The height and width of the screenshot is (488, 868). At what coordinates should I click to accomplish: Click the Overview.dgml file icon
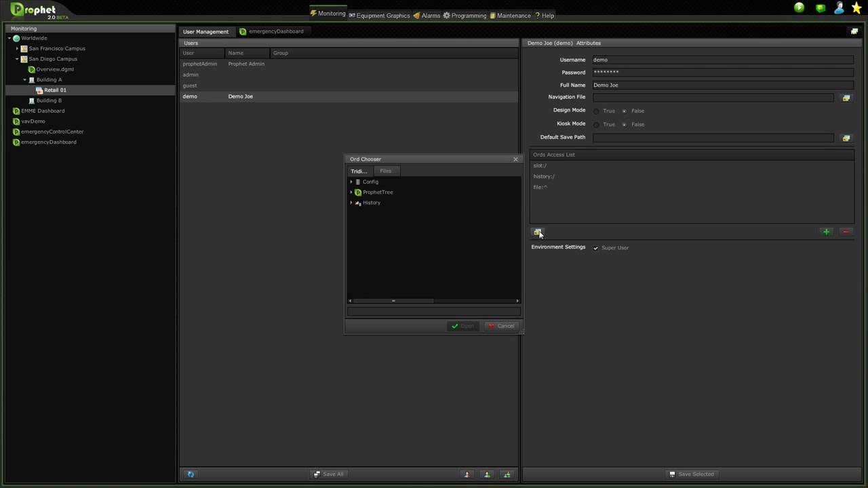31,69
